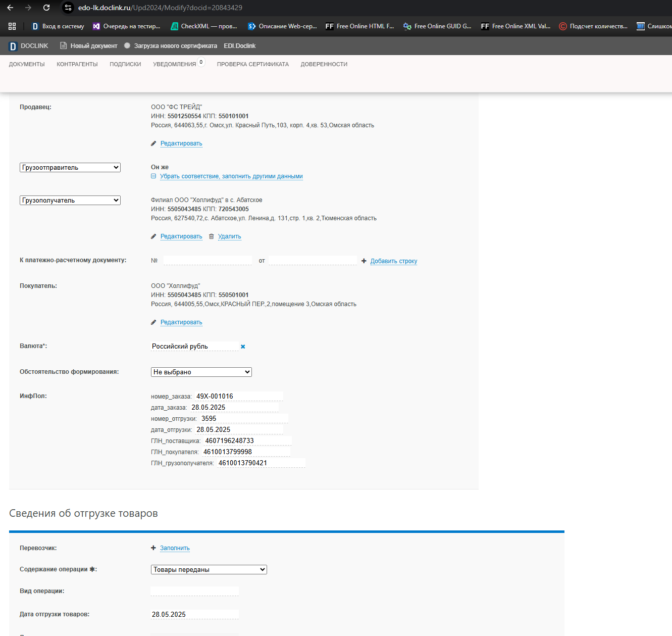The width and height of the screenshot is (672, 636).
Task: Open the Free Online XML Val... bookmark
Action: tap(515, 26)
